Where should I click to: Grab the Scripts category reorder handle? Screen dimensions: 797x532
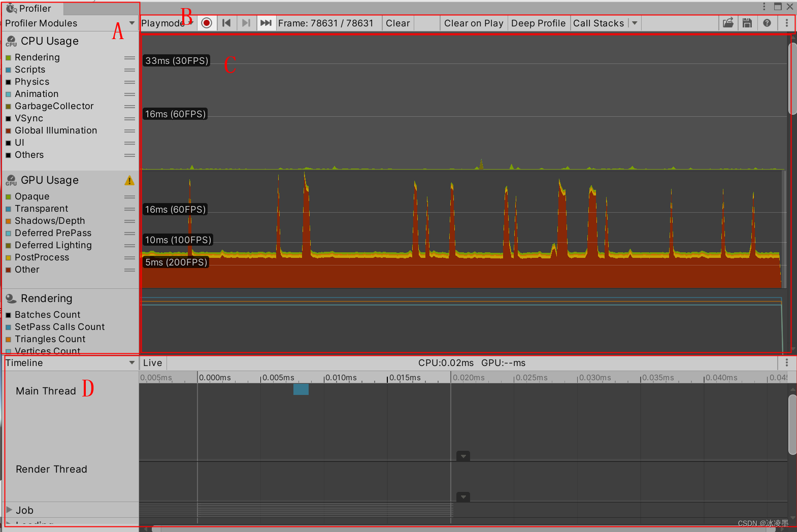tap(130, 70)
